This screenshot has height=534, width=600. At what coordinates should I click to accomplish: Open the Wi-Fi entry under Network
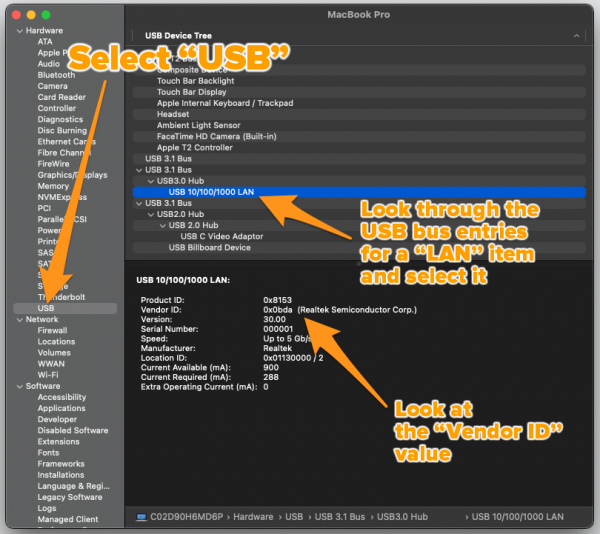click(x=48, y=375)
